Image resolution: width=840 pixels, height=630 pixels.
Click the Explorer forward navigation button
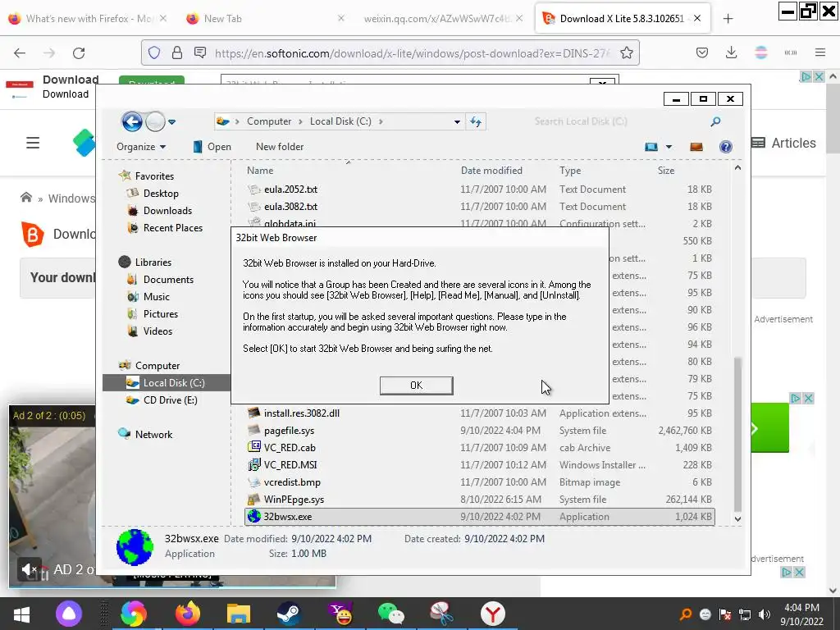(155, 121)
